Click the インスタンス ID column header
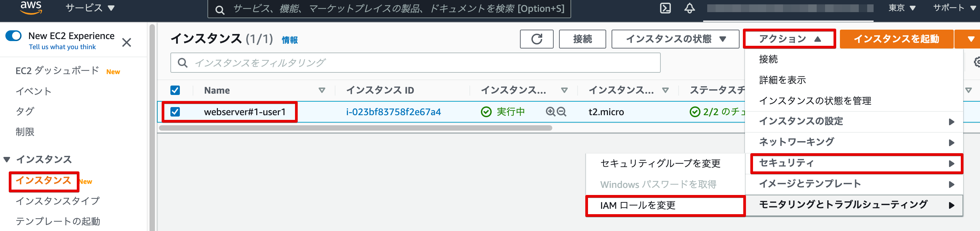 coord(380,90)
